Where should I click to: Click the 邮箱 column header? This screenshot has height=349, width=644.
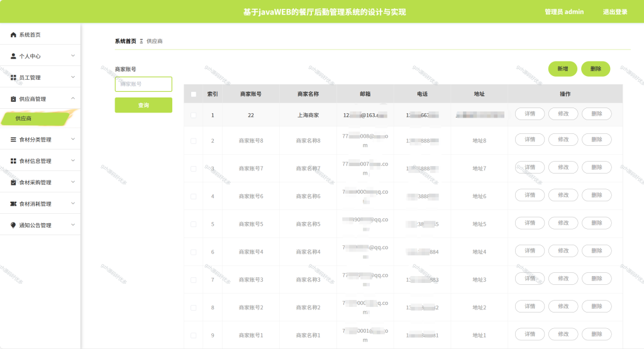(x=365, y=94)
